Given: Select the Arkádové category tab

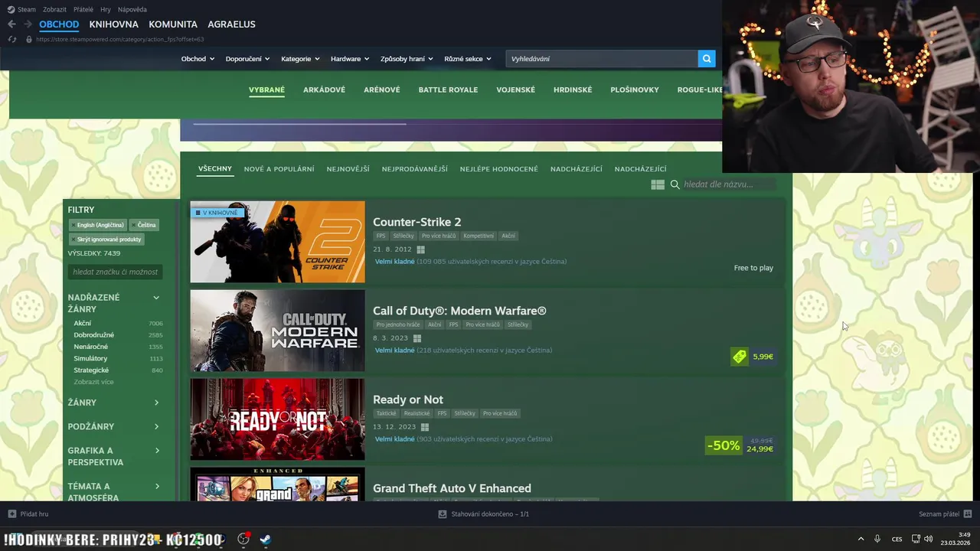Looking at the screenshot, I should click(324, 90).
